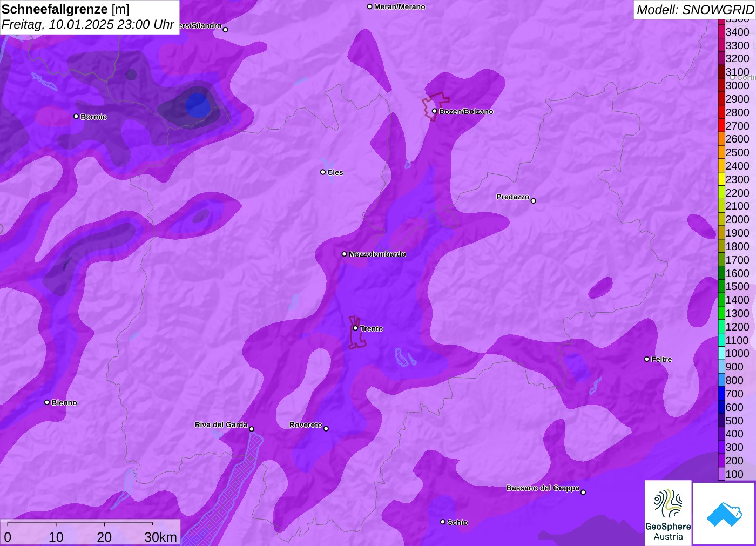Click legend value 200
Image resolution: width=756 pixels, height=546 pixels.
[734, 461]
